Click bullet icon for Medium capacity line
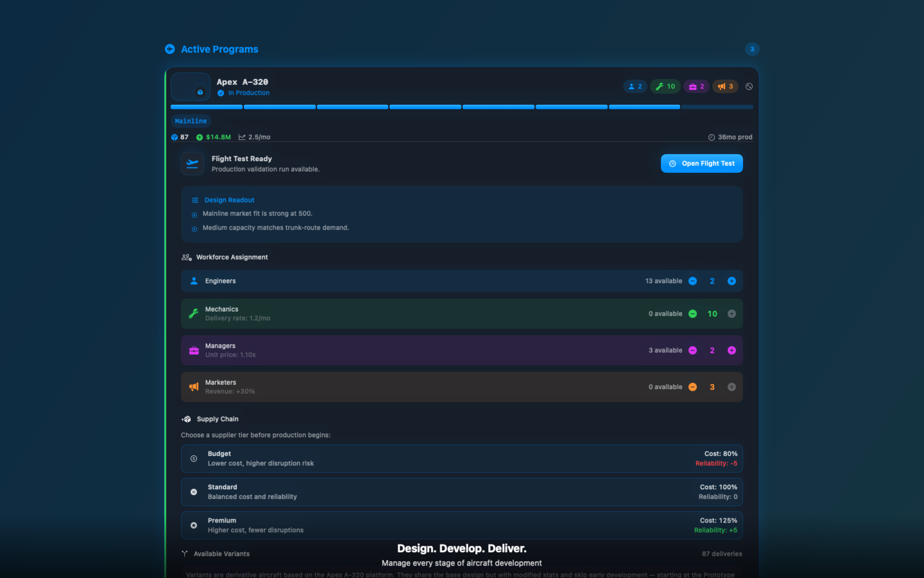The height and width of the screenshot is (578, 924). point(194,229)
